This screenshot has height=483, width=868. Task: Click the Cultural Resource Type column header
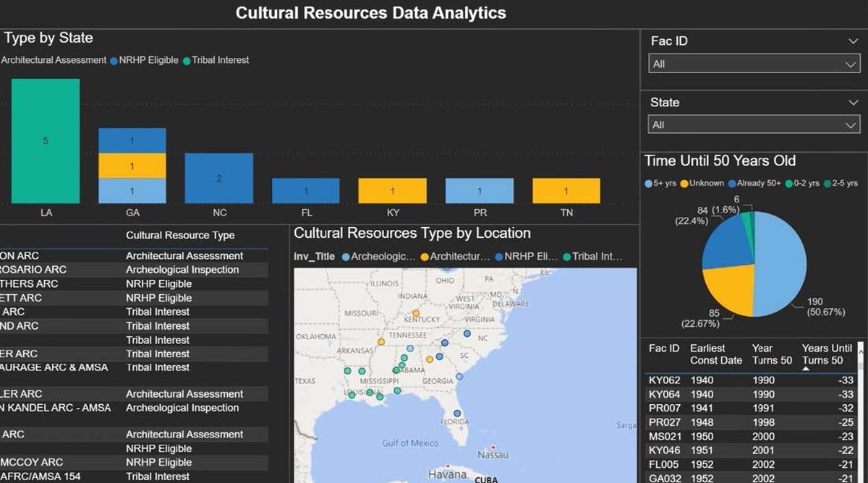tap(180, 236)
